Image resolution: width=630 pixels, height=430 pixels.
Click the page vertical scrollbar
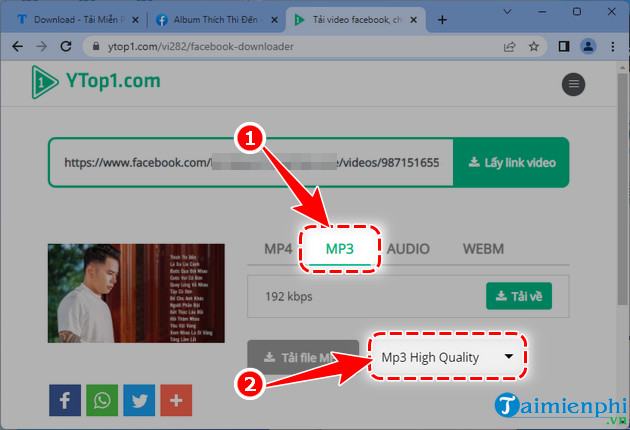[x=622, y=189]
